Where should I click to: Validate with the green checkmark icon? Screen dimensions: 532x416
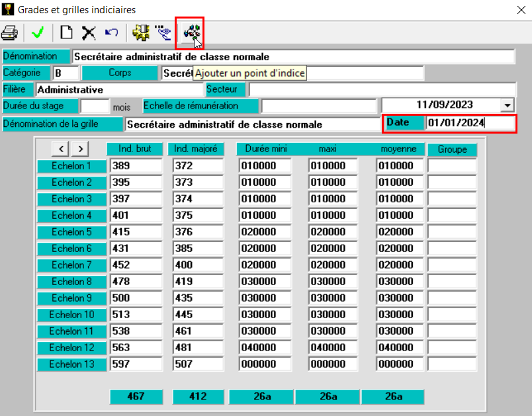pyautogui.click(x=37, y=32)
